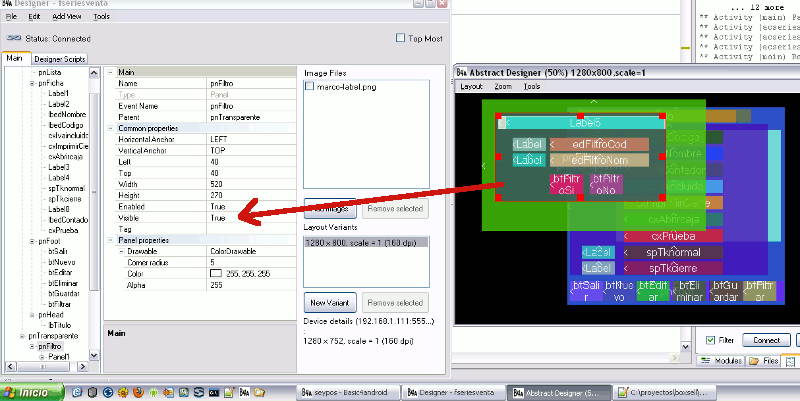Click the tree's scroll right arrow
The image size is (800, 401).
pos(82,366)
